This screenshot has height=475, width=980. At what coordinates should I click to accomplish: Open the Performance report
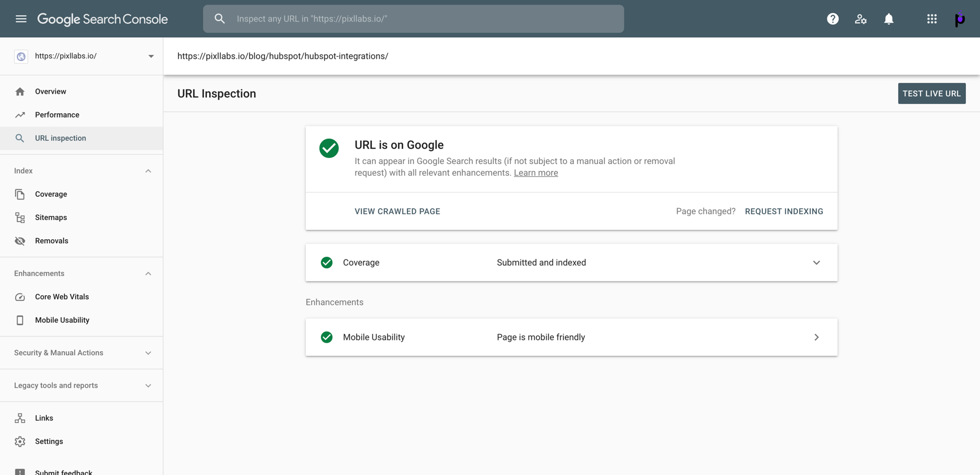click(81, 115)
